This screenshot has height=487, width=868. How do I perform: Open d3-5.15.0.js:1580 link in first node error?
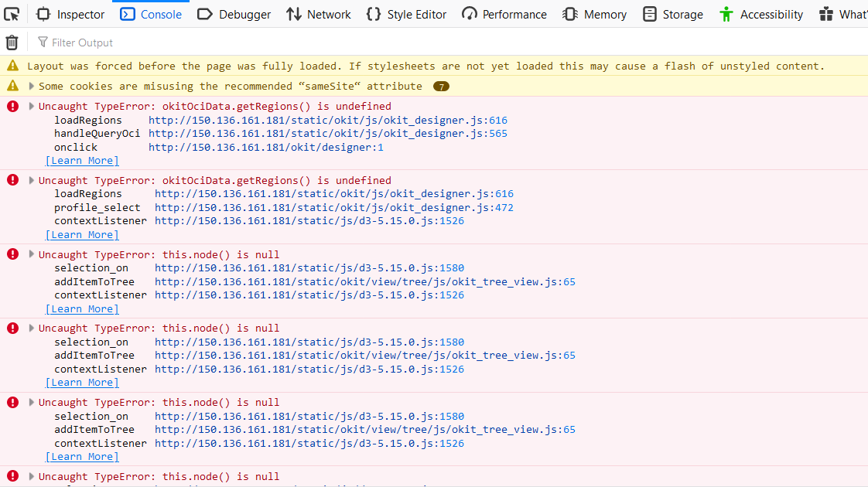(x=309, y=267)
